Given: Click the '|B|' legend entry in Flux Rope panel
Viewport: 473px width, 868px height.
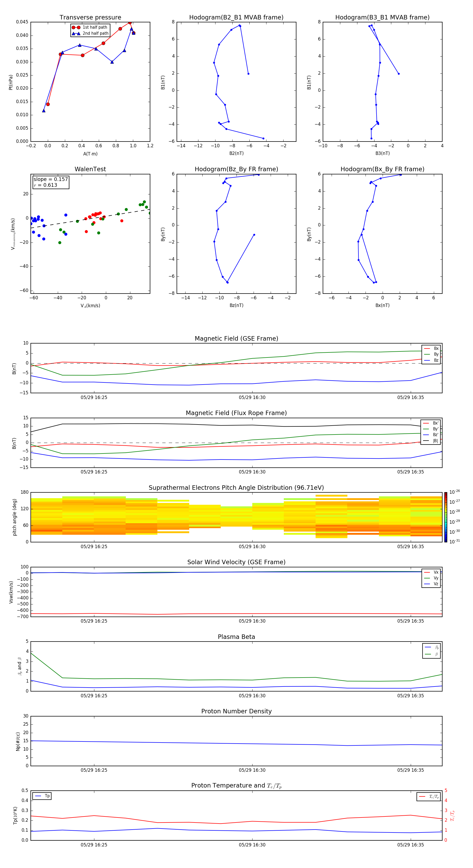Looking at the screenshot, I should [x=431, y=441].
